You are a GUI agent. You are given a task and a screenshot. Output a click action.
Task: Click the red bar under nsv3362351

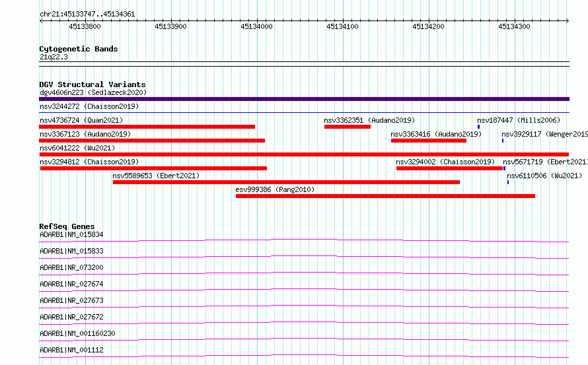point(348,127)
